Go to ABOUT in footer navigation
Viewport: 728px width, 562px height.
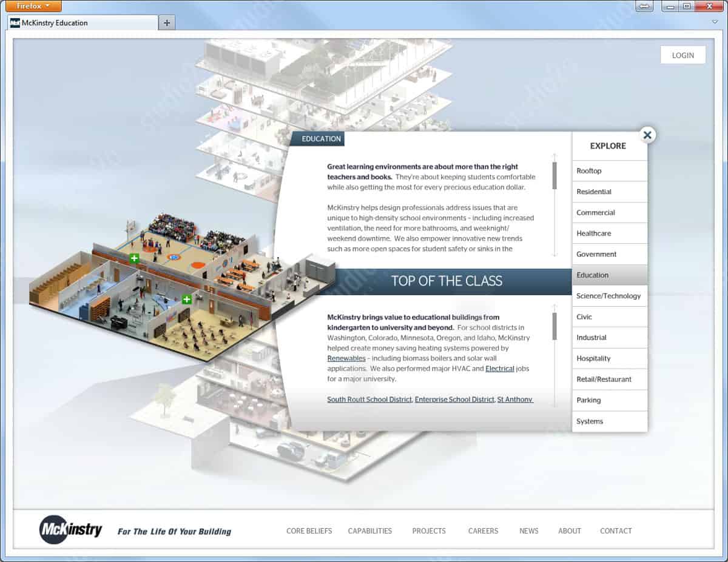tap(570, 531)
